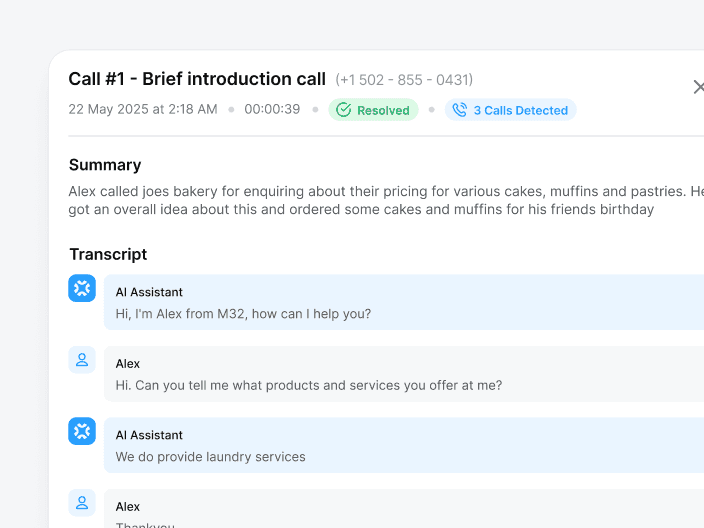Click the phone icon in Calls Detected badge
The image size is (704, 528).
(460, 110)
